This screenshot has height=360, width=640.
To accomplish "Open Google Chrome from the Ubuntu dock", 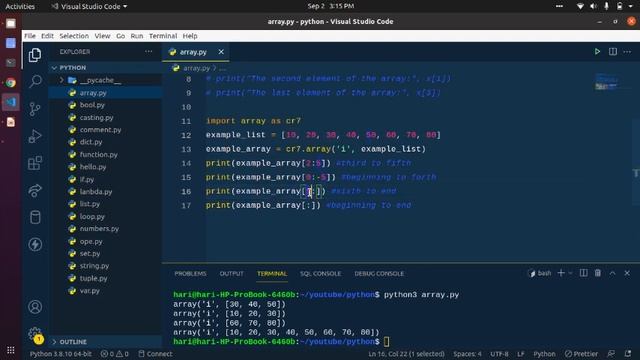I will coord(11,83).
